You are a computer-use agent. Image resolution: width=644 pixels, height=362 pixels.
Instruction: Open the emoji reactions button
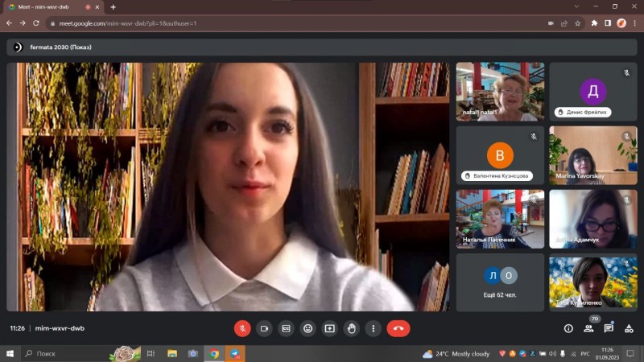point(308,328)
